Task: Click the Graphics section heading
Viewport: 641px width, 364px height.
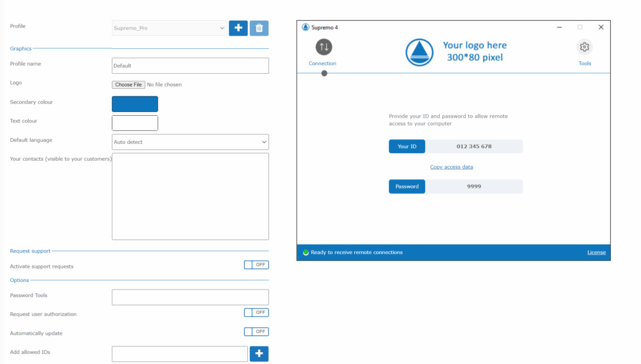Action: click(x=21, y=49)
